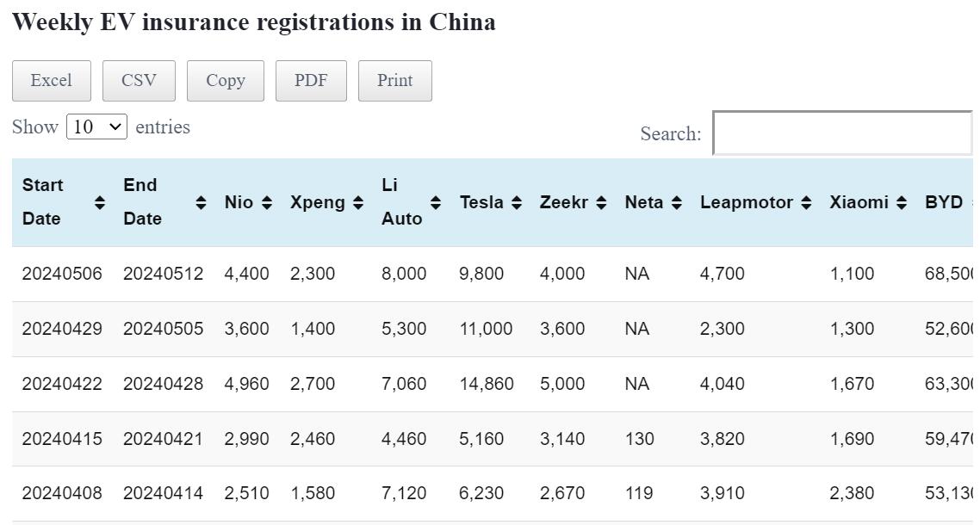Sort by Xpeng column arrow icon
The image size is (980, 525).
(358, 202)
